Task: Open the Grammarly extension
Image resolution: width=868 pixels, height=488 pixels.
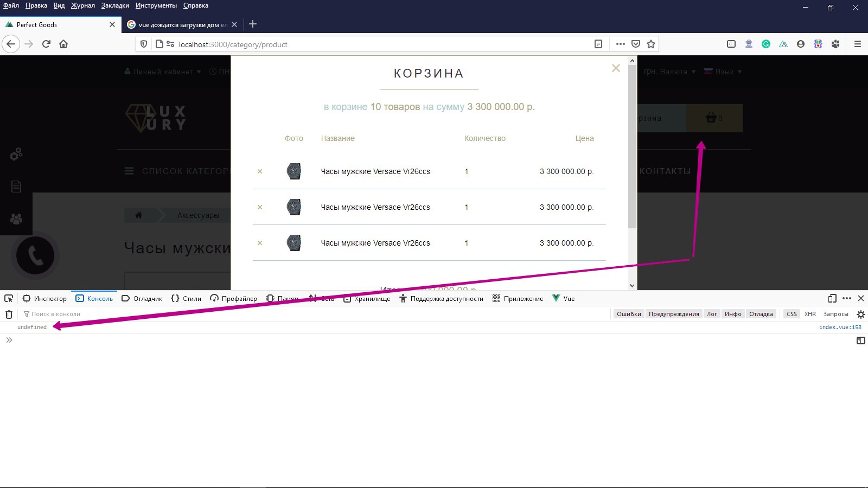Action: coord(766,44)
